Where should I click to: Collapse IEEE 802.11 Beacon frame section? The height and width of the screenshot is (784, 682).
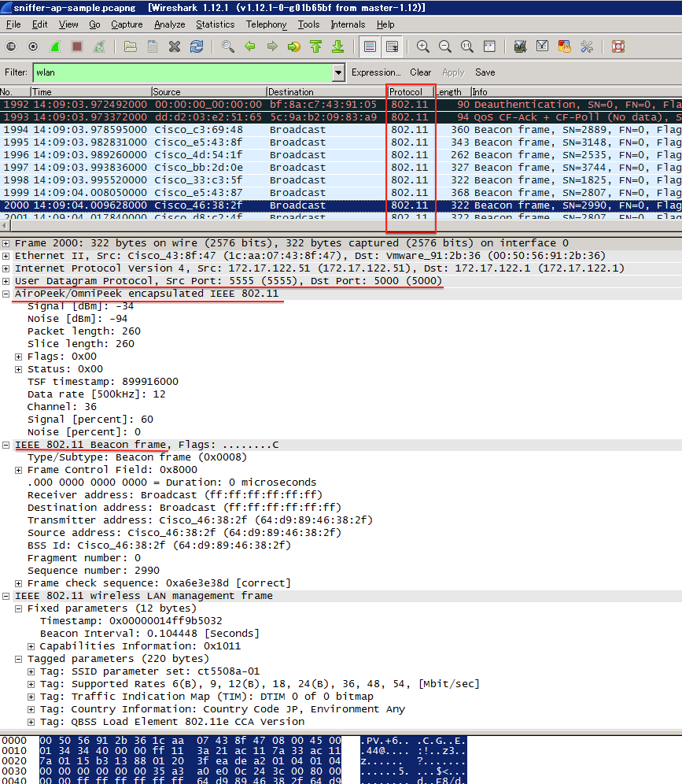[6, 445]
